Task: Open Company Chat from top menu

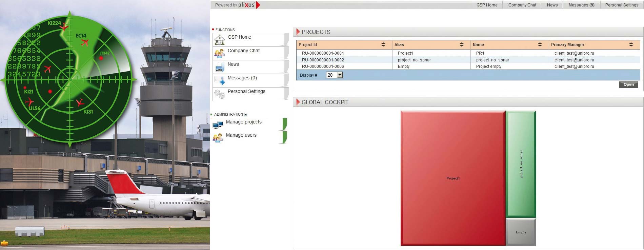Action: click(522, 5)
